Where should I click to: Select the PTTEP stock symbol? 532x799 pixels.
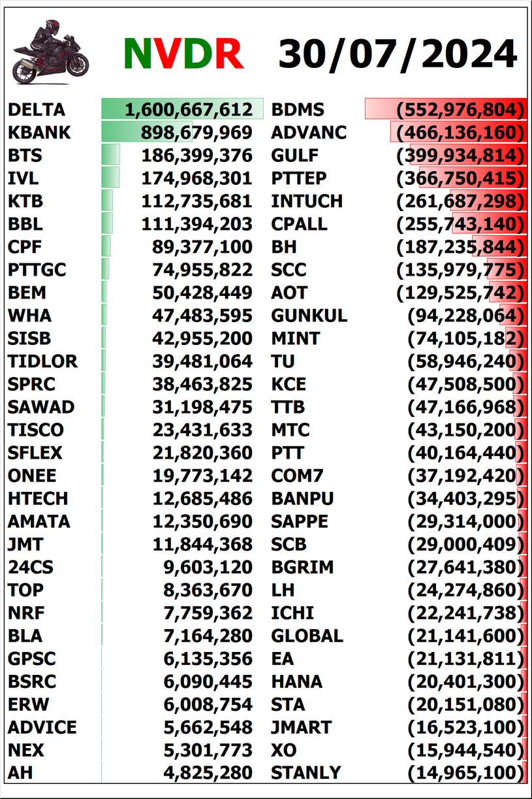[x=299, y=178]
